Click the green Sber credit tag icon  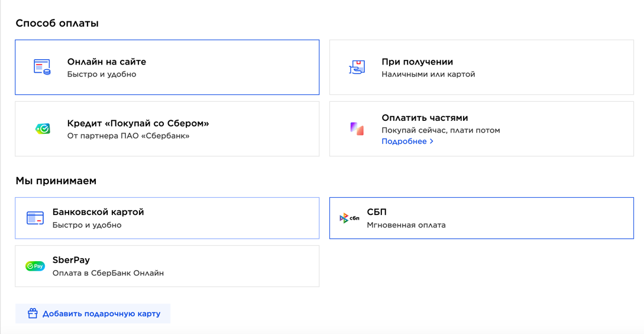(43, 129)
